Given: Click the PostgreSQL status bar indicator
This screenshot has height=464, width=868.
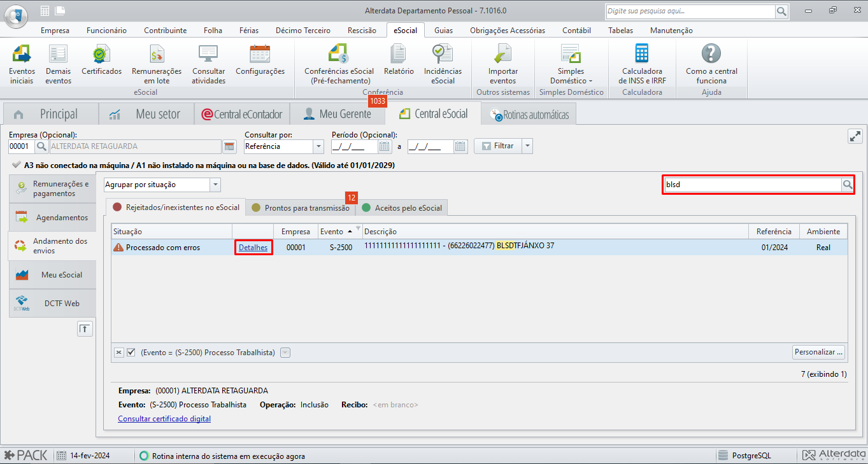Looking at the screenshot, I should coord(745,456).
